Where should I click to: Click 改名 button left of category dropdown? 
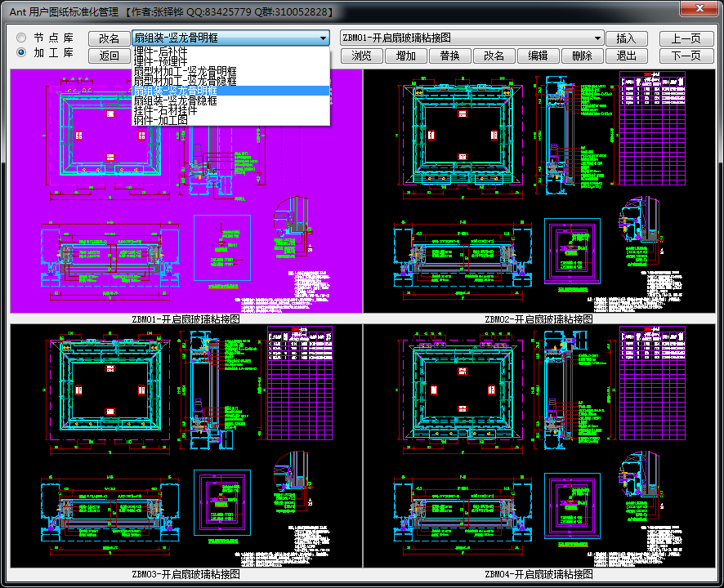tap(109, 38)
